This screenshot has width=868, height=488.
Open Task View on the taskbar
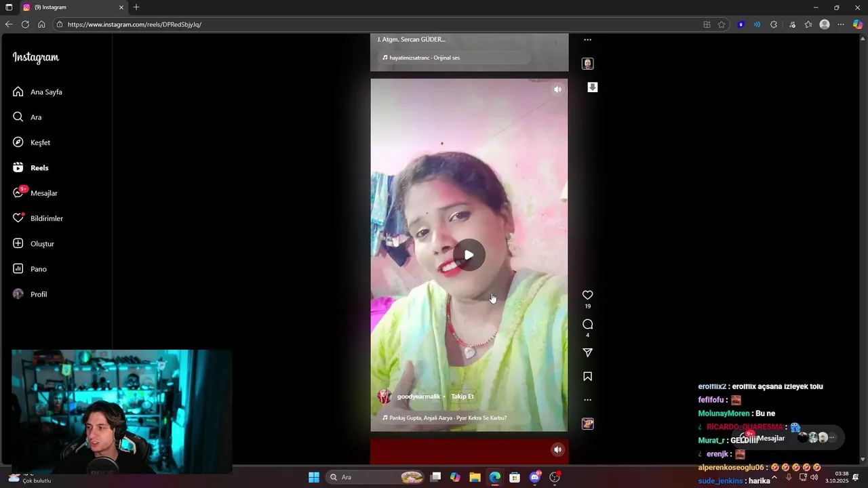pos(436,477)
